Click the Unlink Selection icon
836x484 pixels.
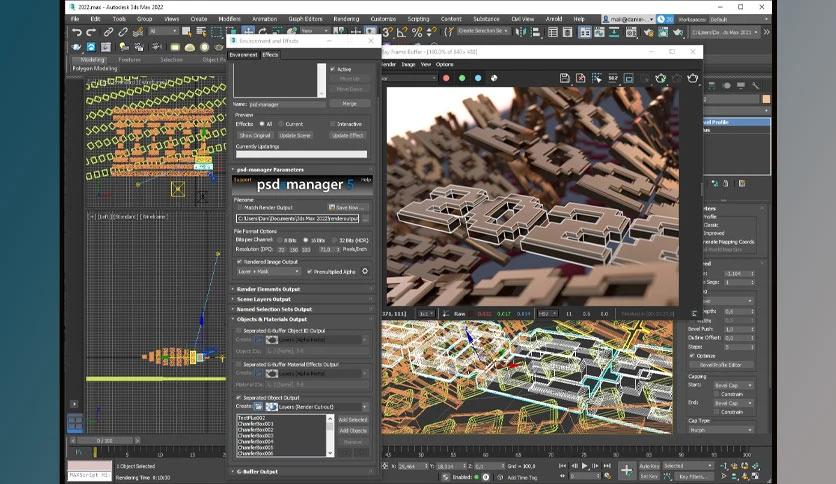pos(123,33)
